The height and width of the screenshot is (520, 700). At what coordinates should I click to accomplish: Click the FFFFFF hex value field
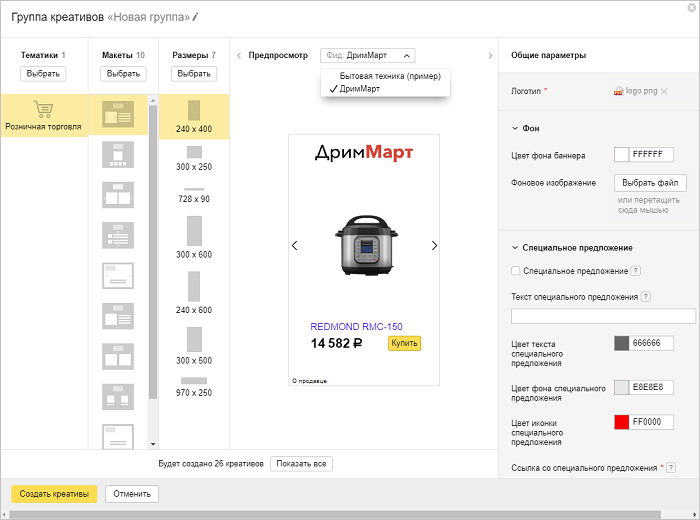[x=651, y=154]
